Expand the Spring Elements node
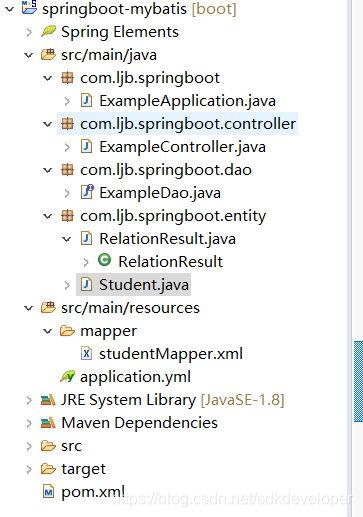Image resolution: width=363 pixels, height=517 pixels. (x=29, y=32)
